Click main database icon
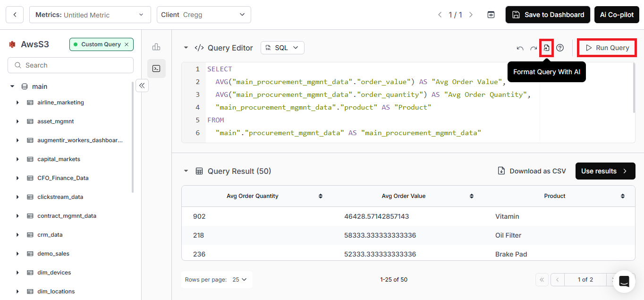This screenshot has width=644, height=300. click(25, 86)
